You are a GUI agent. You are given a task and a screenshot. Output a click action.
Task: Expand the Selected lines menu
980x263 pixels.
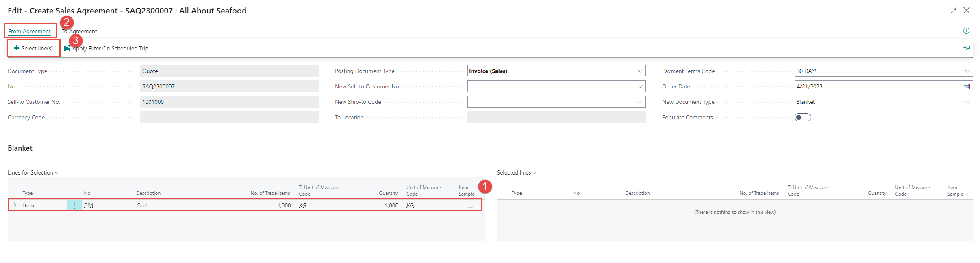pos(516,172)
